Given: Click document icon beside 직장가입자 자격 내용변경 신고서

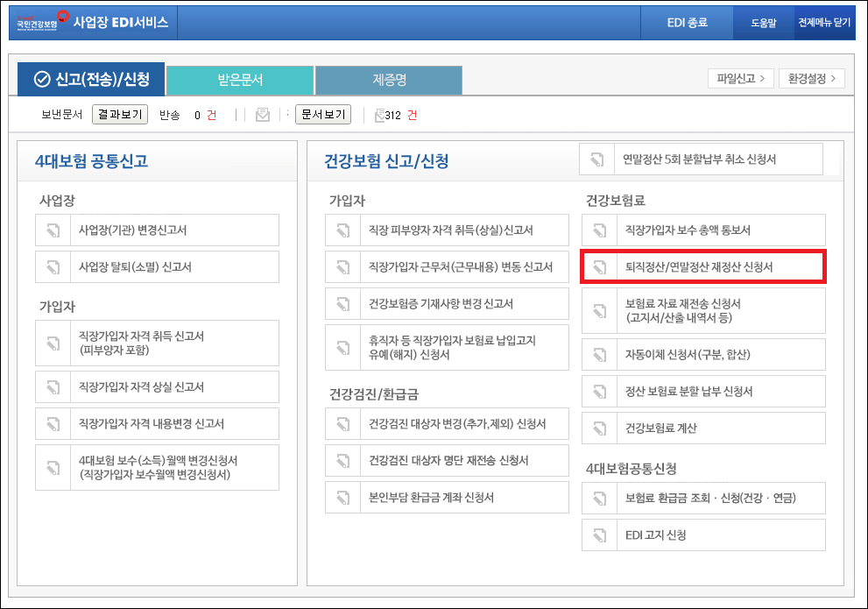Looking at the screenshot, I should click(53, 424).
